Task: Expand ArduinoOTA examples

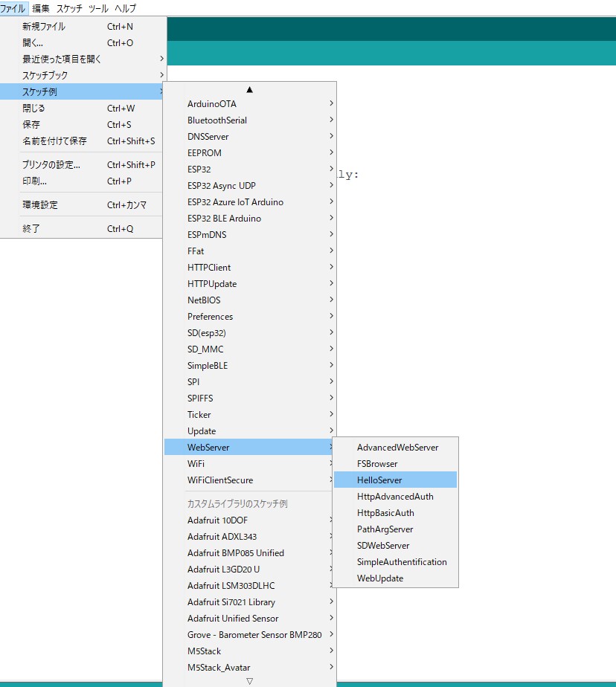Action: point(249,104)
